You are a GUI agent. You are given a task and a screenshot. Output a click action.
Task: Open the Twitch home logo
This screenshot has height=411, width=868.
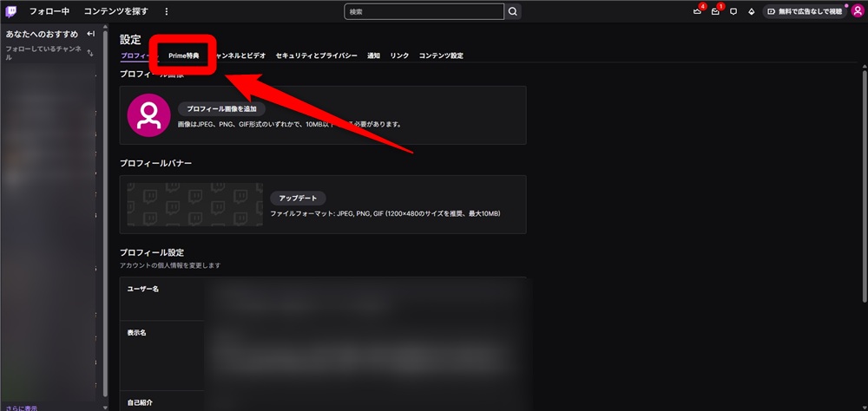click(x=11, y=11)
